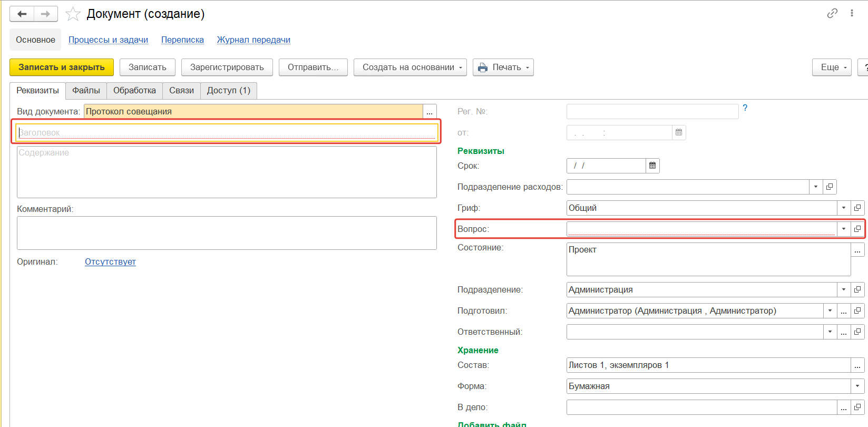Expand the Вопрос dropdown list
The width and height of the screenshot is (868, 427).
[x=843, y=229]
